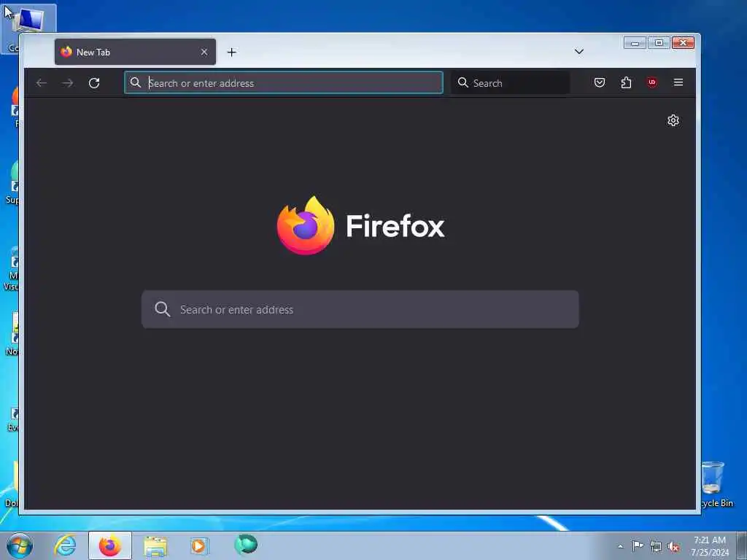The image size is (747, 560).
Task: Select the Firefox taskbar button
Action: [x=110, y=545]
